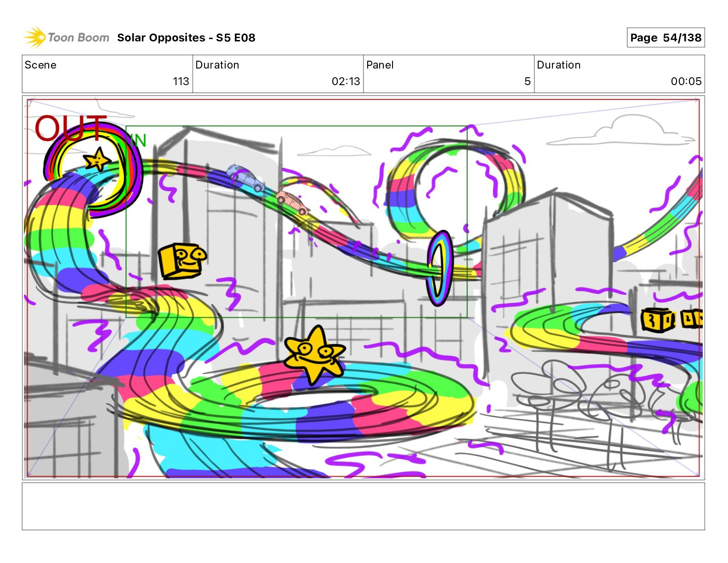728x563 pixels.
Task: Click the red 'OUT' camera label
Action: click(70, 128)
